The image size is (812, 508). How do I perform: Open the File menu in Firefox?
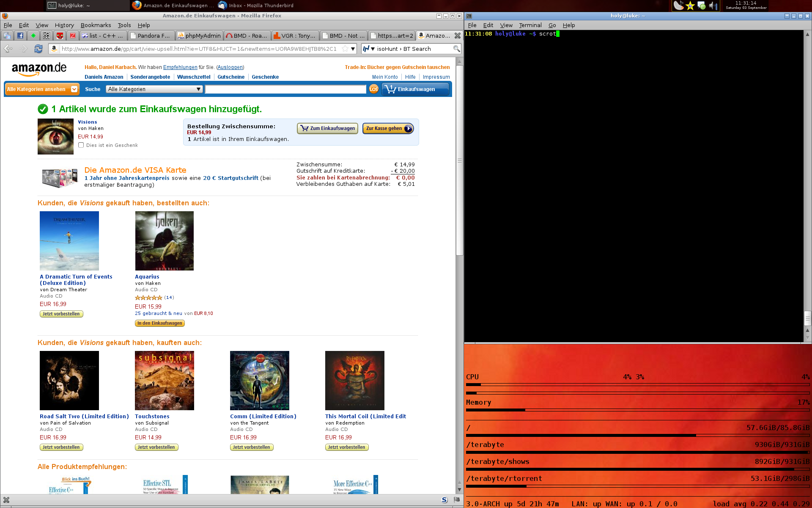(x=8, y=25)
